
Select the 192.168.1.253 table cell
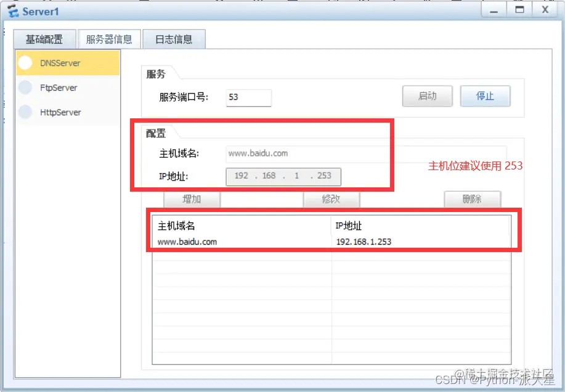click(364, 242)
